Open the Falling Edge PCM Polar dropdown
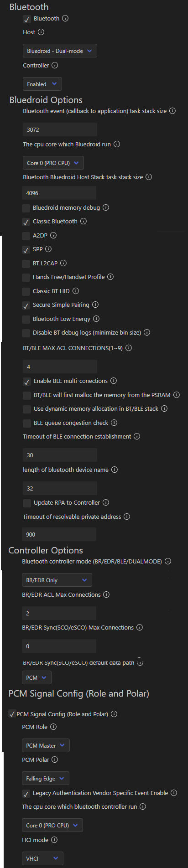The image size is (188, 868). click(46, 779)
